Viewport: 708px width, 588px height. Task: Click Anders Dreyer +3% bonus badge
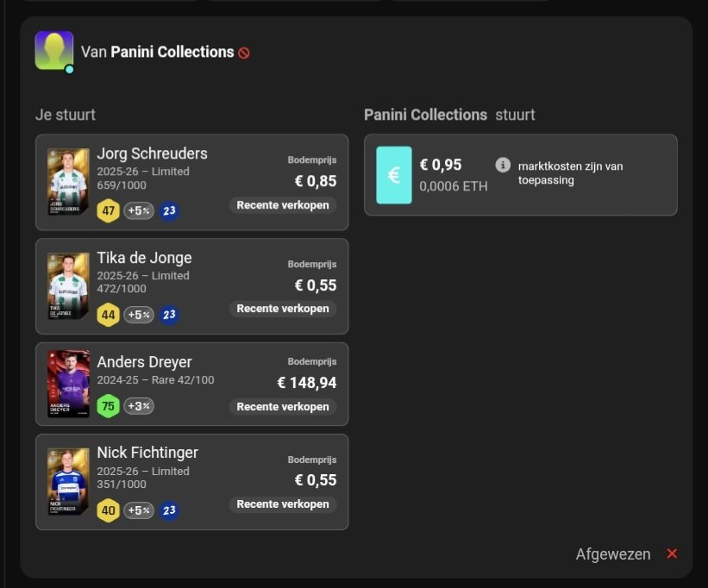(x=139, y=406)
